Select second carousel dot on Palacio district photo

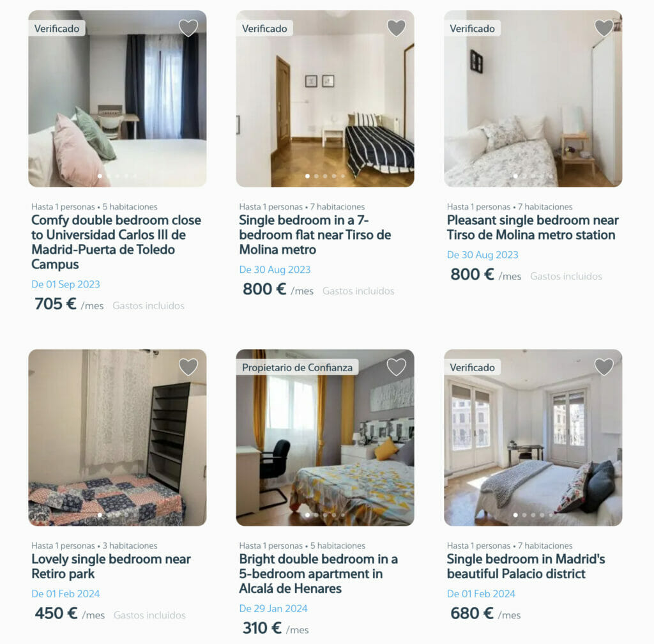coord(524,515)
